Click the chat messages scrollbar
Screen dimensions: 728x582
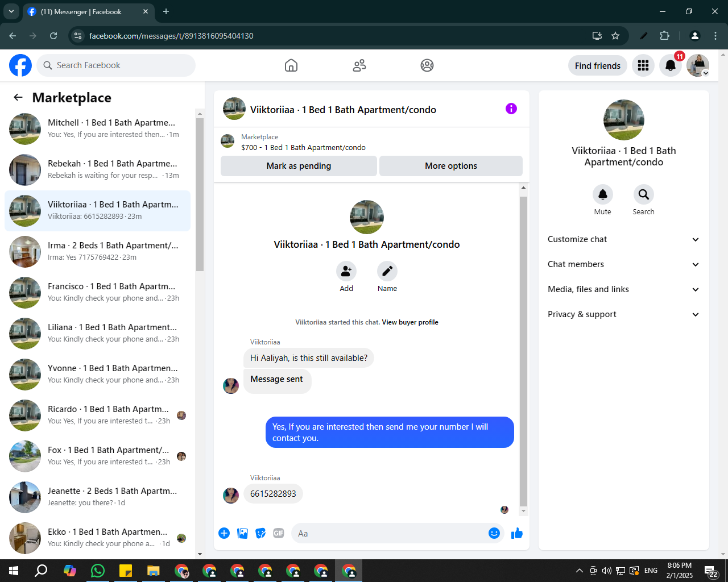(x=524, y=351)
